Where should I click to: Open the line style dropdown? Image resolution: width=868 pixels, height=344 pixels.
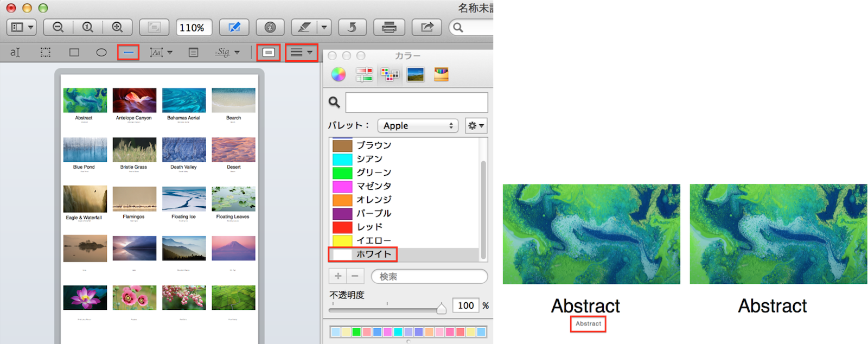[x=302, y=52]
